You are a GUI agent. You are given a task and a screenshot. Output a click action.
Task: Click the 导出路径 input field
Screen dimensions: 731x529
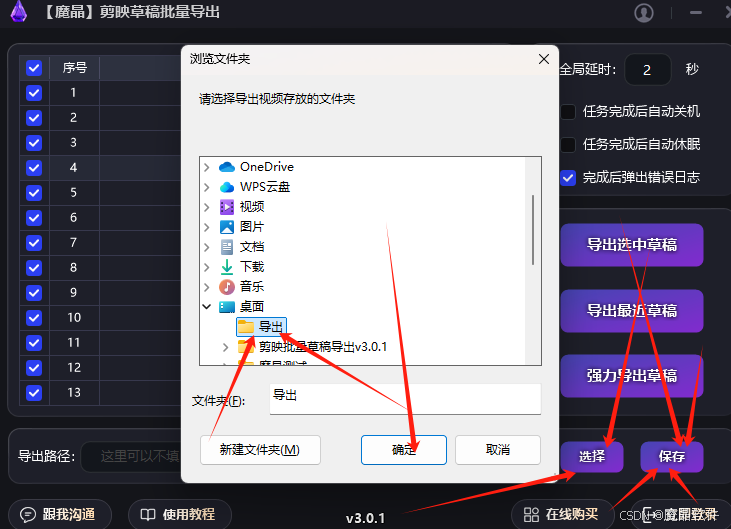(131, 456)
